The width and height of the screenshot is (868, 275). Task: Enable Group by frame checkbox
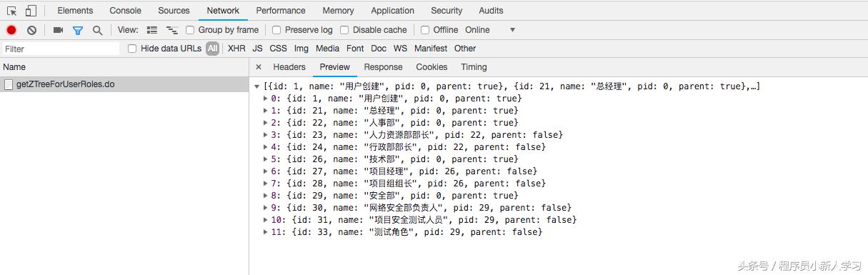pyautogui.click(x=190, y=30)
